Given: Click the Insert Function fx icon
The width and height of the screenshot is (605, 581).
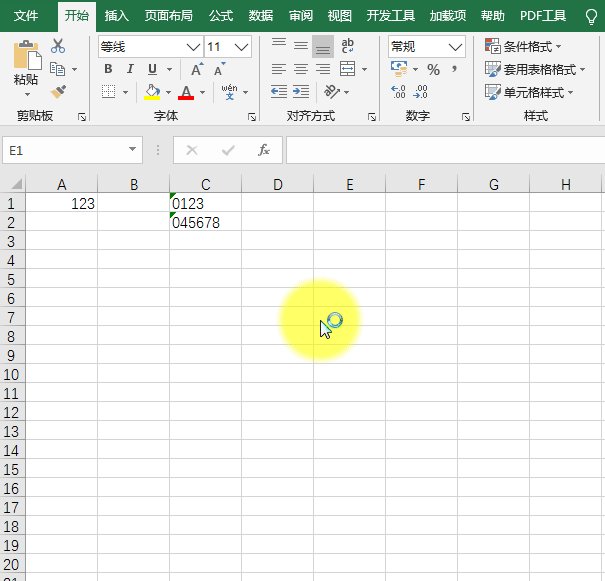Looking at the screenshot, I should click(x=264, y=150).
